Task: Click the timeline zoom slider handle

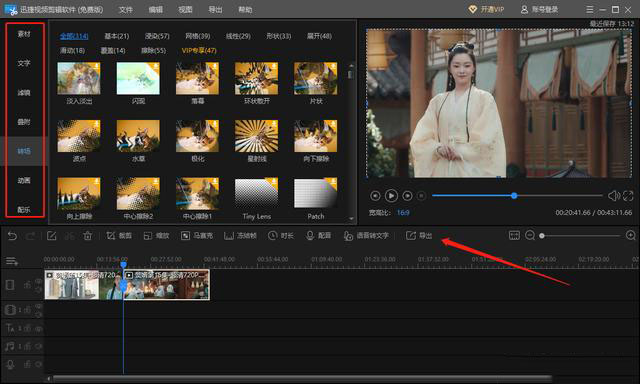Action: point(542,236)
